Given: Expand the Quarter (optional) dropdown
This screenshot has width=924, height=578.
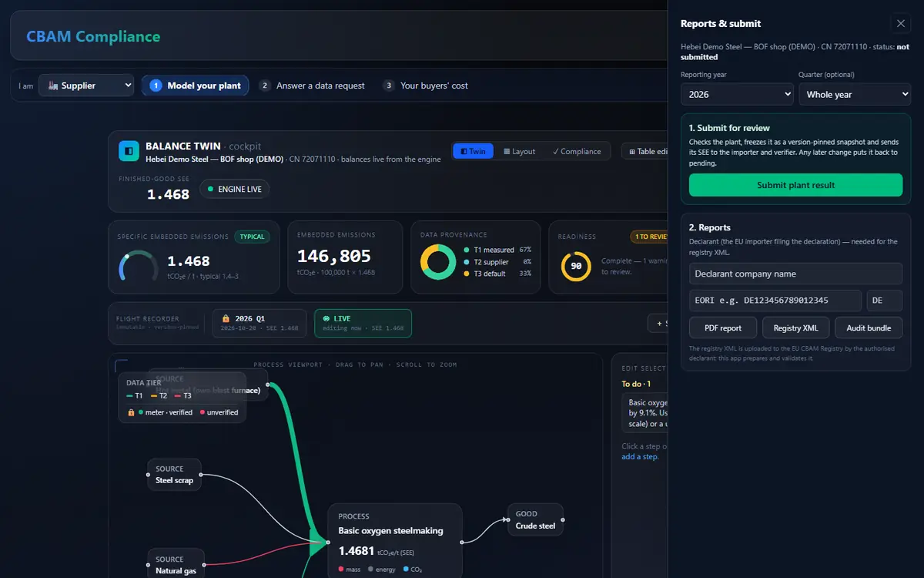Looking at the screenshot, I should click(855, 94).
